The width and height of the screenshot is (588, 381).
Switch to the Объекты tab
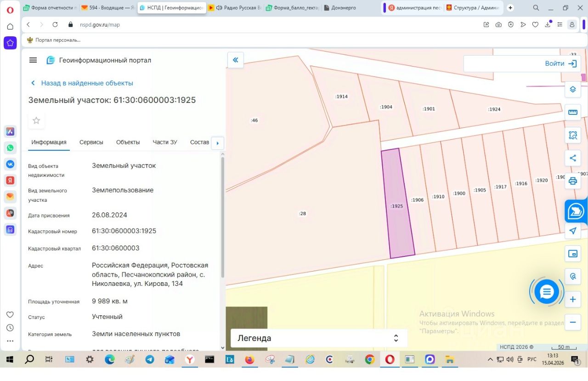[x=128, y=142]
